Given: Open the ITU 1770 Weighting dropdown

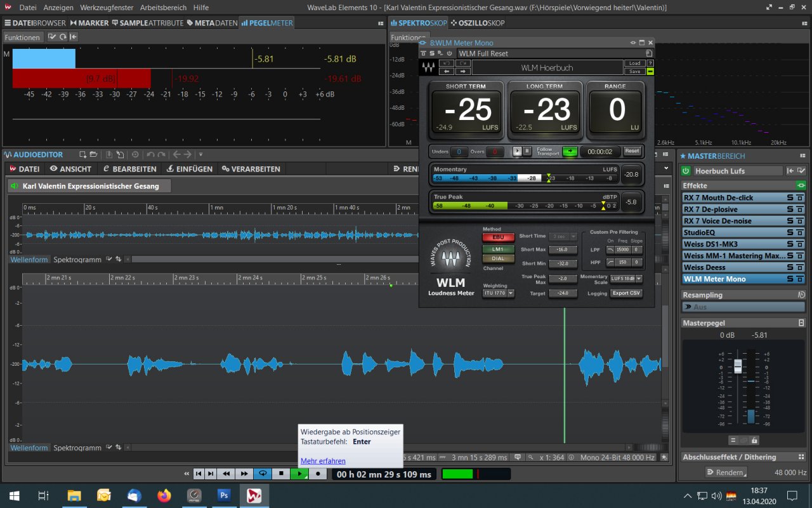Looking at the screenshot, I should [498, 293].
